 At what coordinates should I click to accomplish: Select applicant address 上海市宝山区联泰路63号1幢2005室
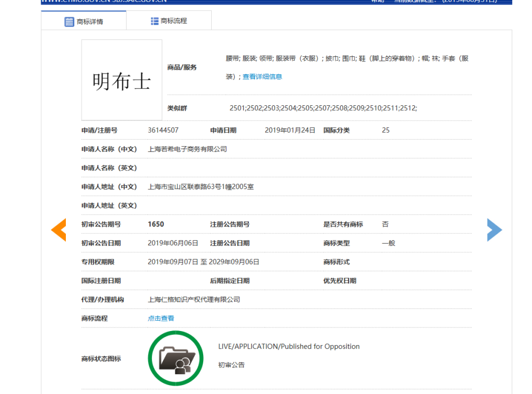click(200, 187)
